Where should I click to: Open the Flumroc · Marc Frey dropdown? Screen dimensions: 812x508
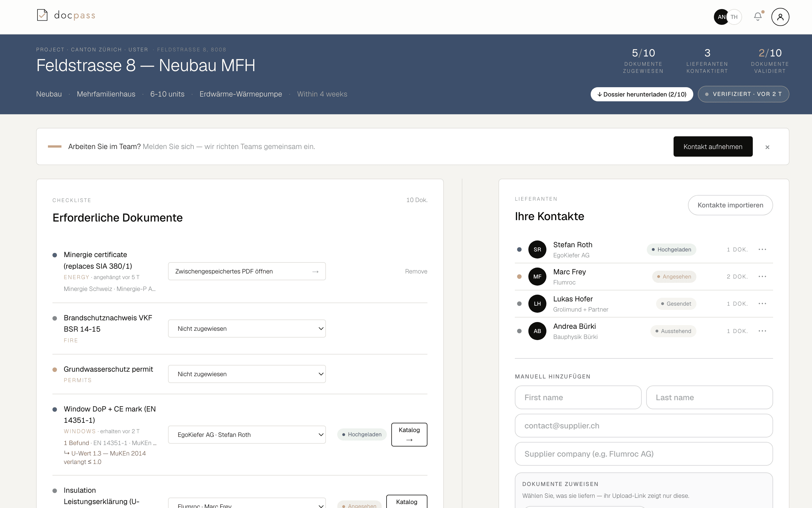click(247, 503)
